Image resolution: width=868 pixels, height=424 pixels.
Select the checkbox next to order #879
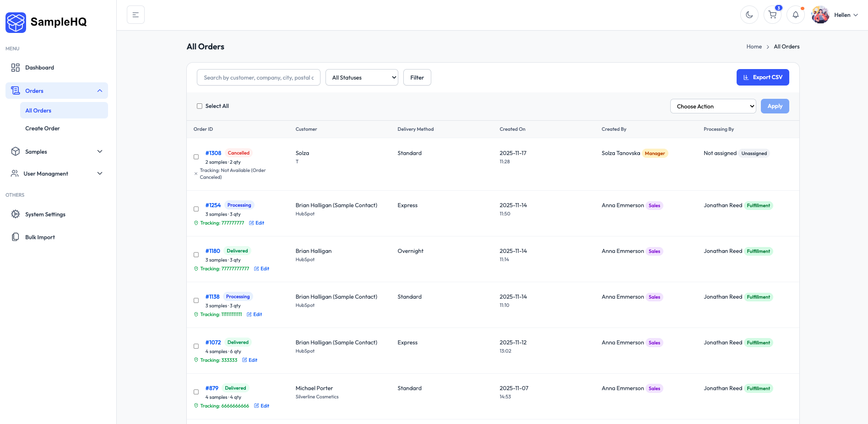click(196, 392)
